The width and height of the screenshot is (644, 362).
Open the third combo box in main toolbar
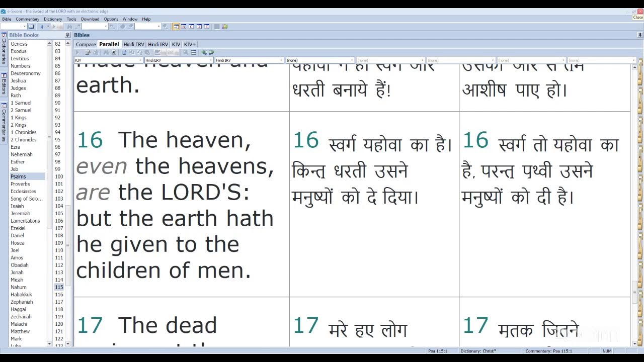[x=147, y=26]
